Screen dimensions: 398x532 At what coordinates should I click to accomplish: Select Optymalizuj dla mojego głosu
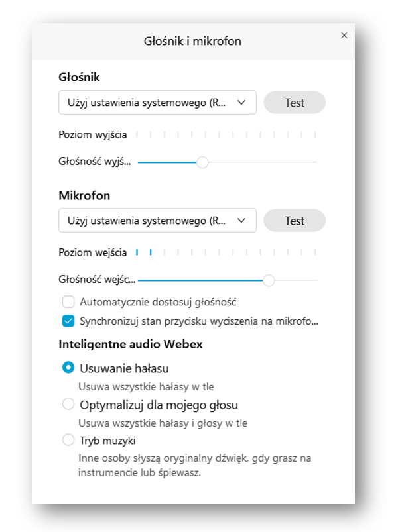(68, 404)
